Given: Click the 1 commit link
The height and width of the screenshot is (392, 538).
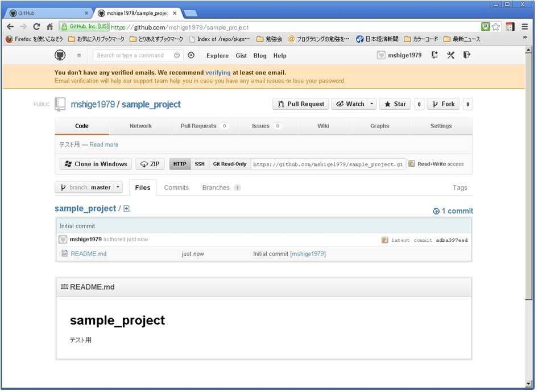Looking at the screenshot, I should coord(453,211).
